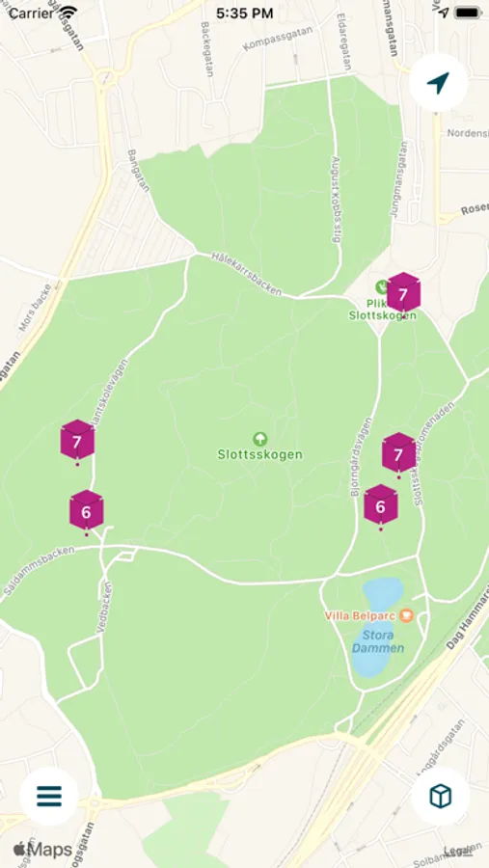Open the hamburger menu button
The height and width of the screenshot is (868, 489).
pyautogui.click(x=49, y=796)
